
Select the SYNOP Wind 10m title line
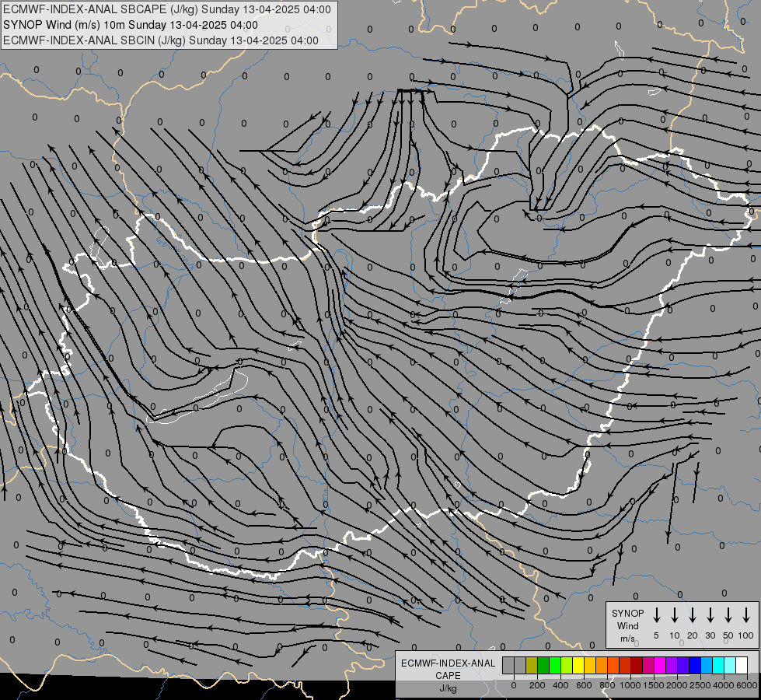click(131, 25)
